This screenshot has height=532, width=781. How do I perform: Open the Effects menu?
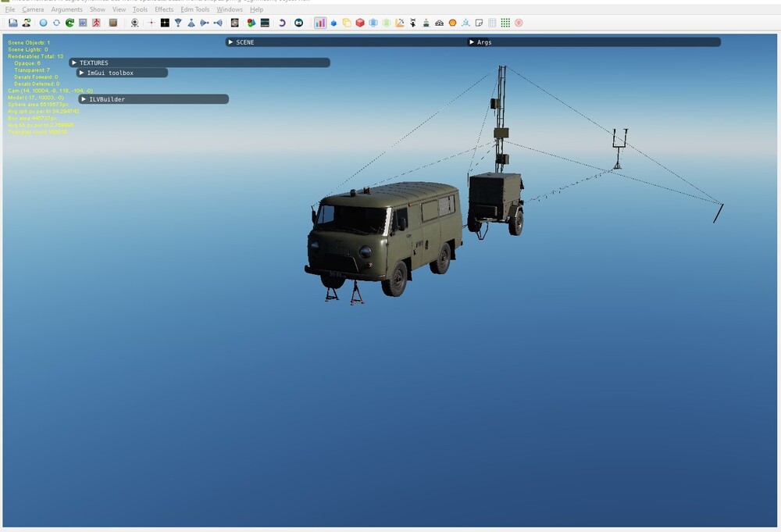(164, 9)
